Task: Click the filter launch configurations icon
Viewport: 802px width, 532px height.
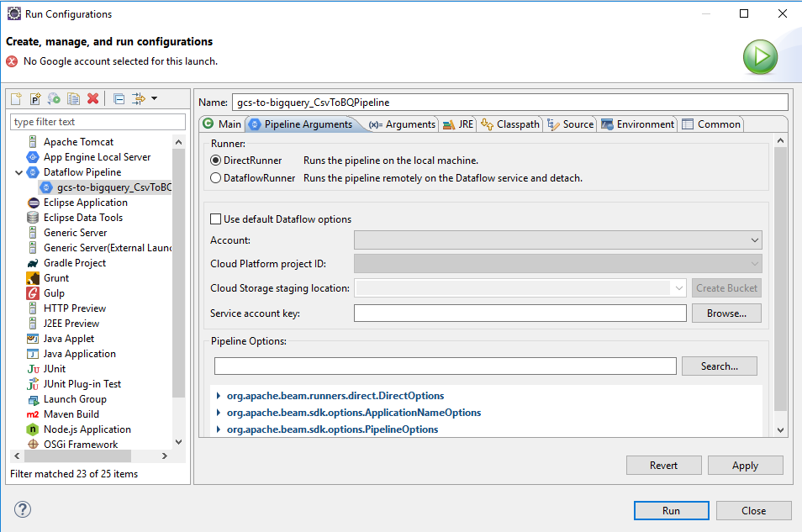Action: click(x=139, y=98)
